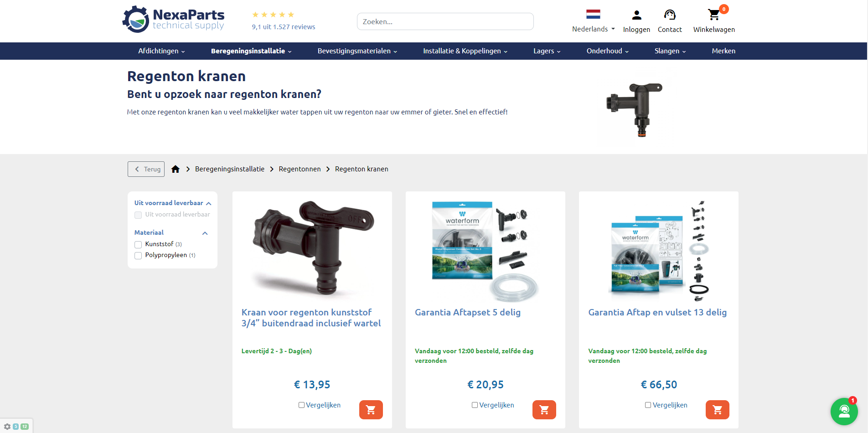
Task: Add Garantia Aftap en vulset to cart
Action: coord(718,410)
